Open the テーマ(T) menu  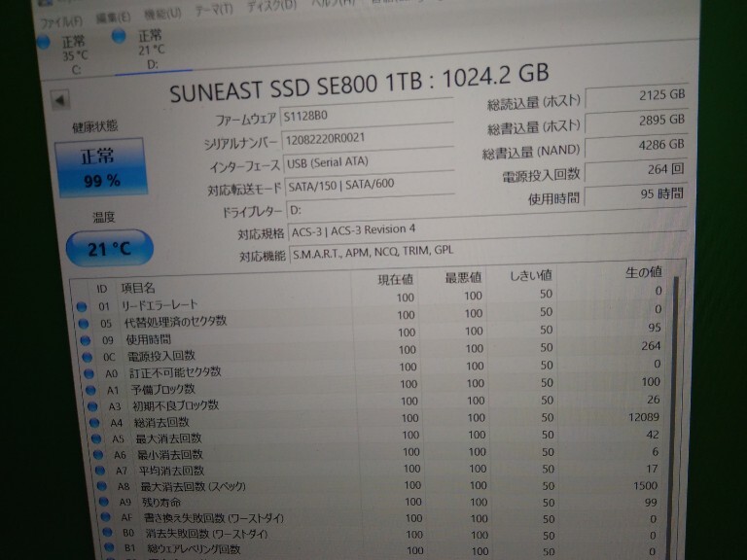(214, 9)
